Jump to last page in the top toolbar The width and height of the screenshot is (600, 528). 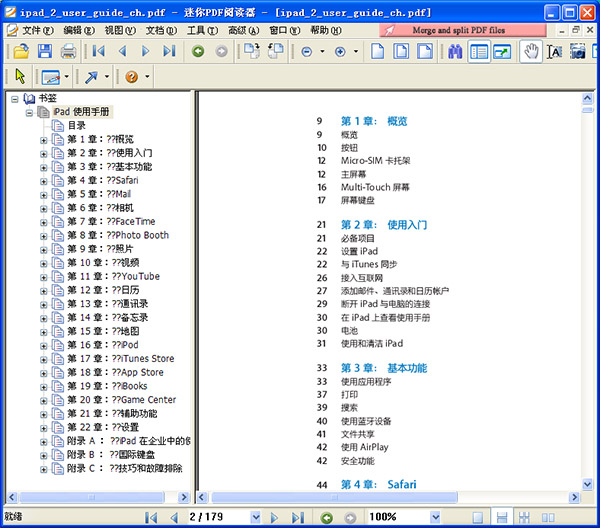[x=169, y=51]
